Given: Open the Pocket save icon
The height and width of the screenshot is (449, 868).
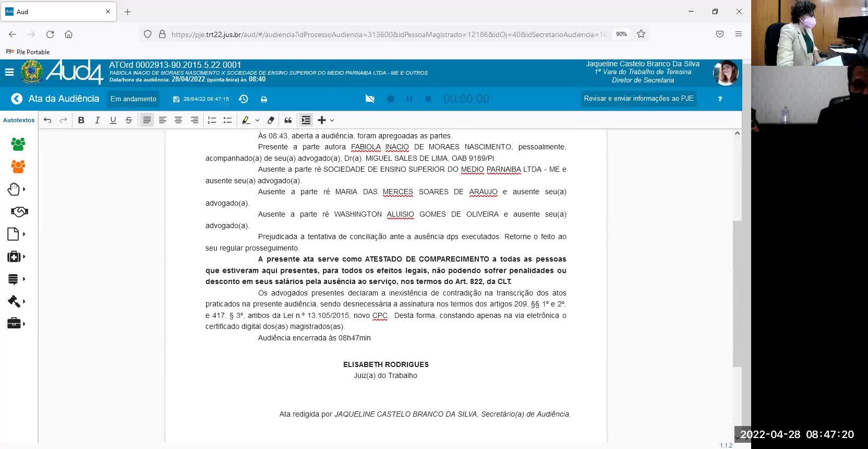Looking at the screenshot, I should 720,34.
